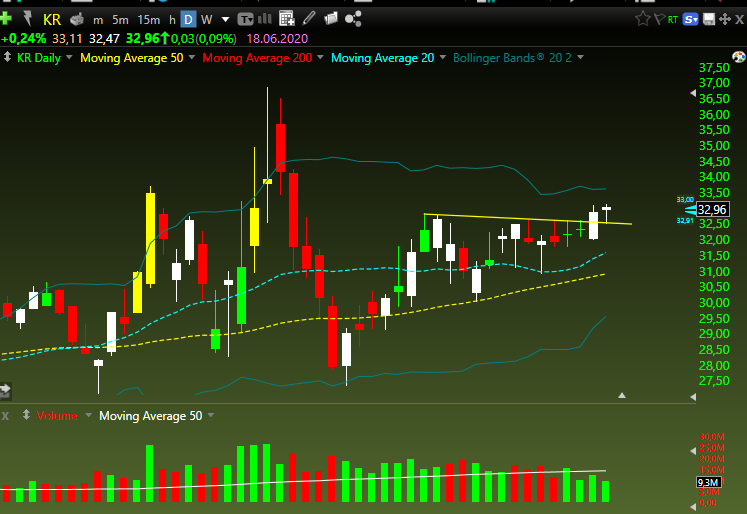Switch to the 5m timeframe

[121, 20]
